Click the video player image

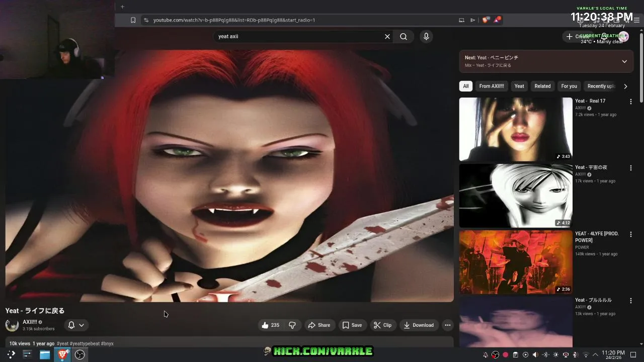pos(229,175)
